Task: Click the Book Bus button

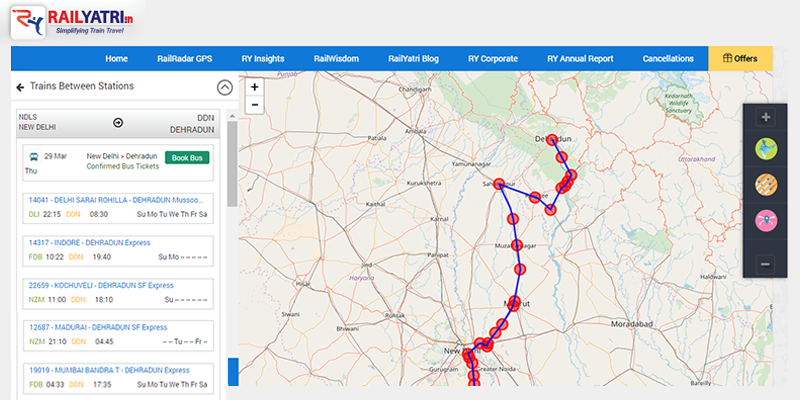Action: 187,158
